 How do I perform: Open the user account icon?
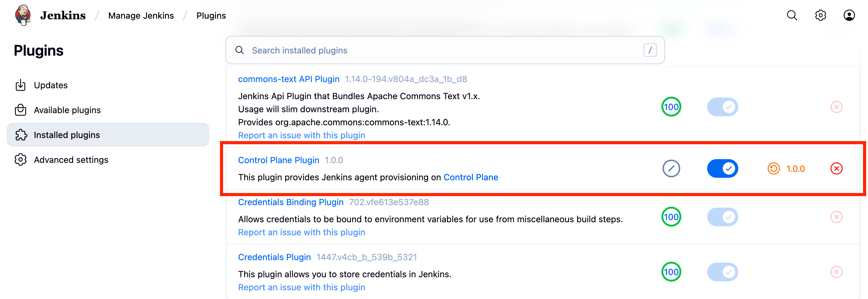pyautogui.click(x=849, y=16)
